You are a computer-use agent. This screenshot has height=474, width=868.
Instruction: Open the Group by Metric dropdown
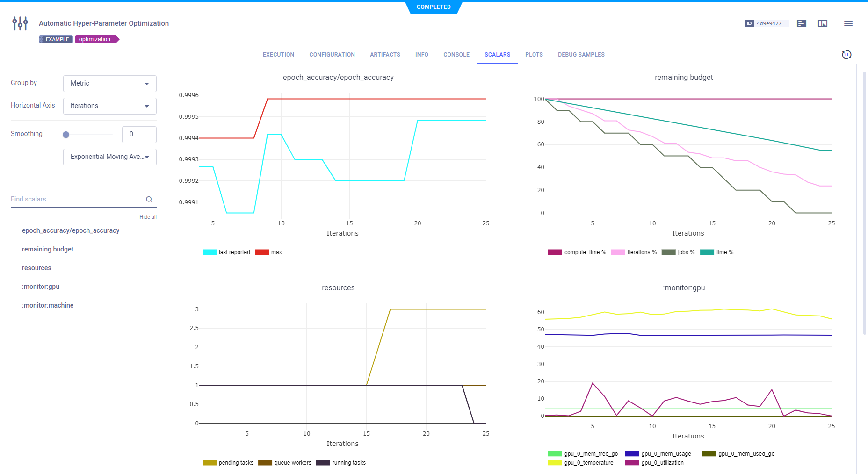point(109,84)
